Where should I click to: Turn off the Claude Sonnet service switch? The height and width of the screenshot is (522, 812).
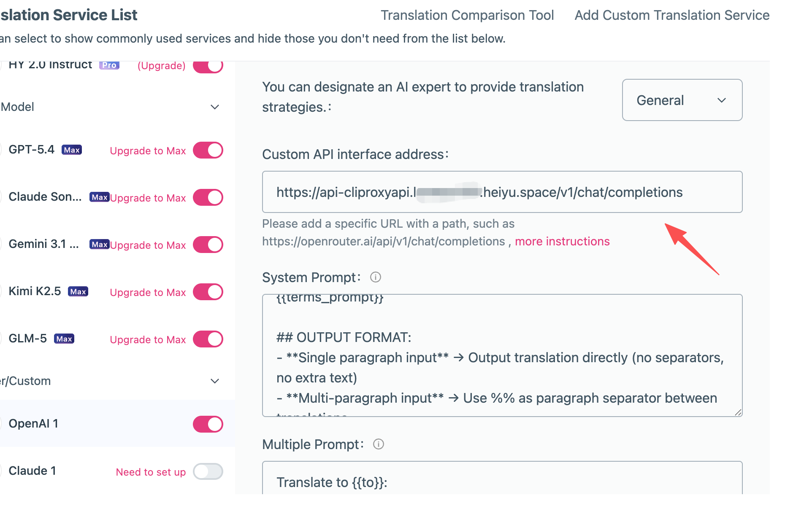(x=208, y=197)
